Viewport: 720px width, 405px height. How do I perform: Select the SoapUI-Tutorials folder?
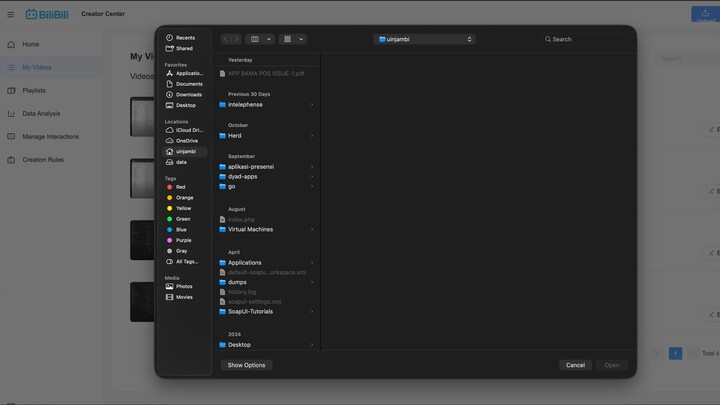[250, 311]
